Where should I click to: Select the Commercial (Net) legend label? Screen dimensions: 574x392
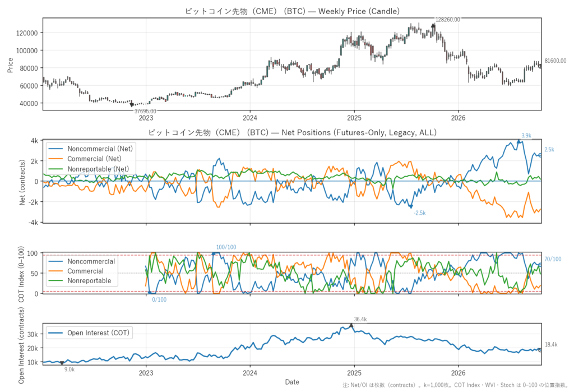(x=94, y=159)
